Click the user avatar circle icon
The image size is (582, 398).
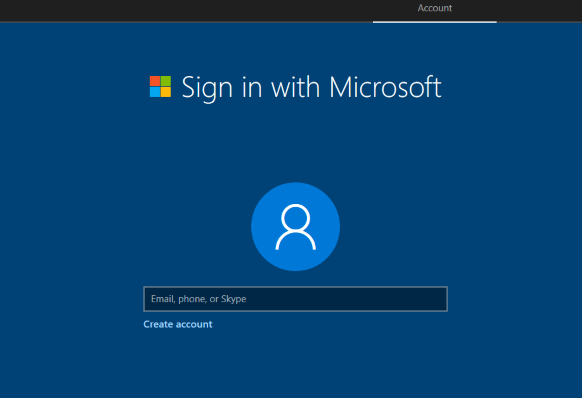pyautogui.click(x=295, y=226)
